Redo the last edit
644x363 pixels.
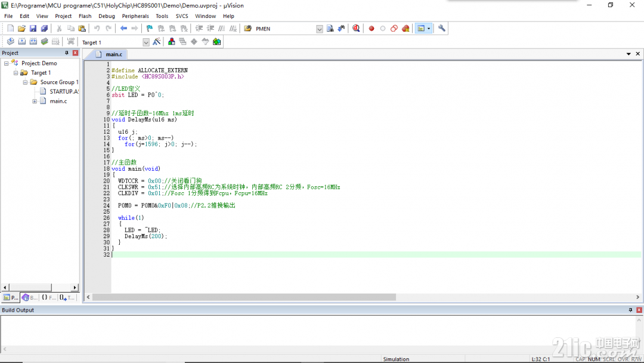(x=109, y=29)
